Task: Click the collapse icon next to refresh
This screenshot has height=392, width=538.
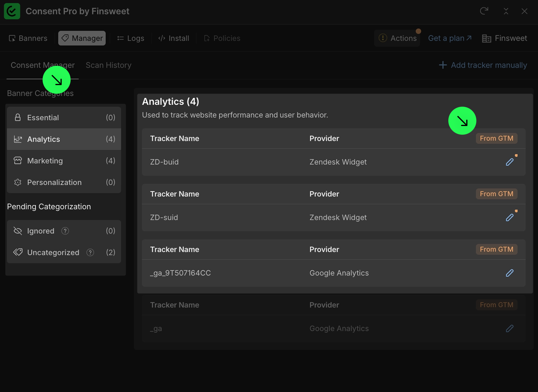Action: pos(506,11)
